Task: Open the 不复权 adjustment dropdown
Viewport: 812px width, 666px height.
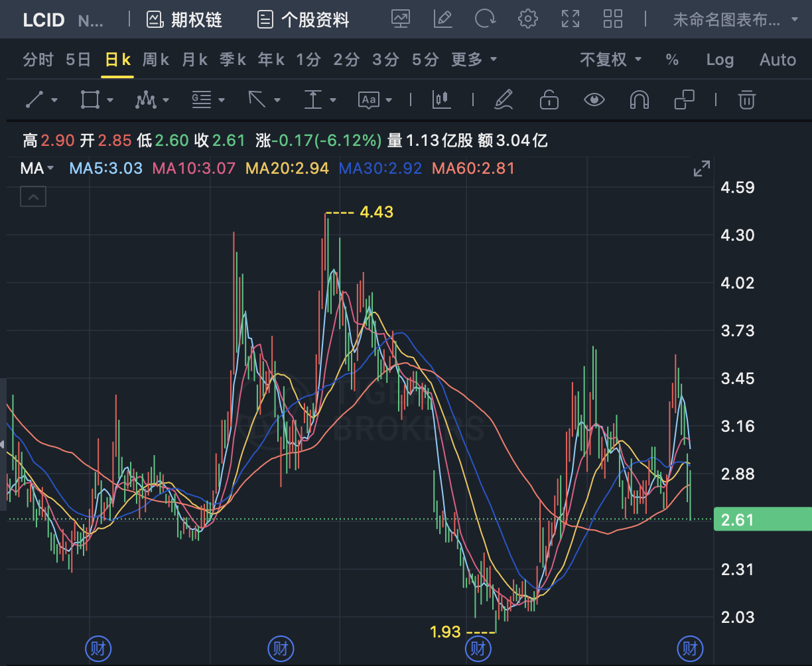Action: point(610,60)
